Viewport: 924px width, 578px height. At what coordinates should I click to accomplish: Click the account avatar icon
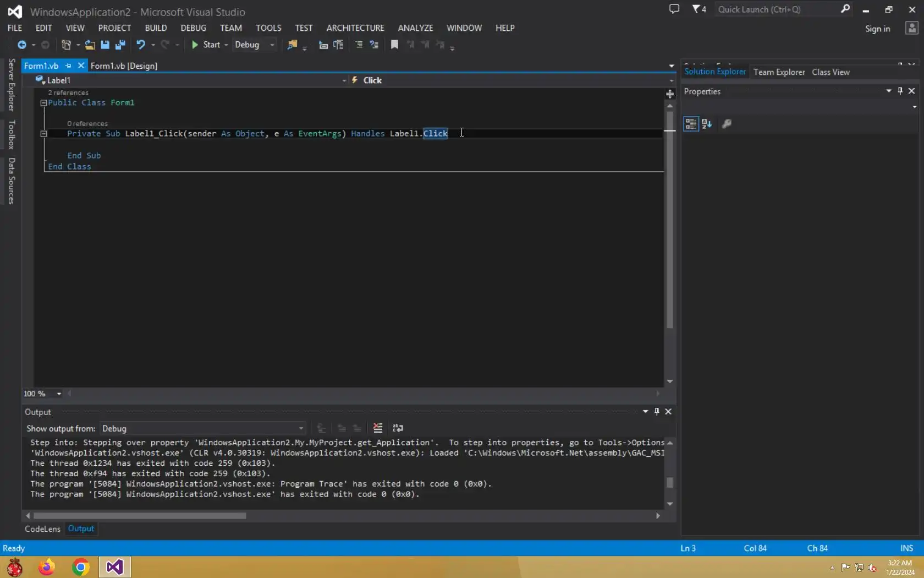pyautogui.click(x=912, y=28)
